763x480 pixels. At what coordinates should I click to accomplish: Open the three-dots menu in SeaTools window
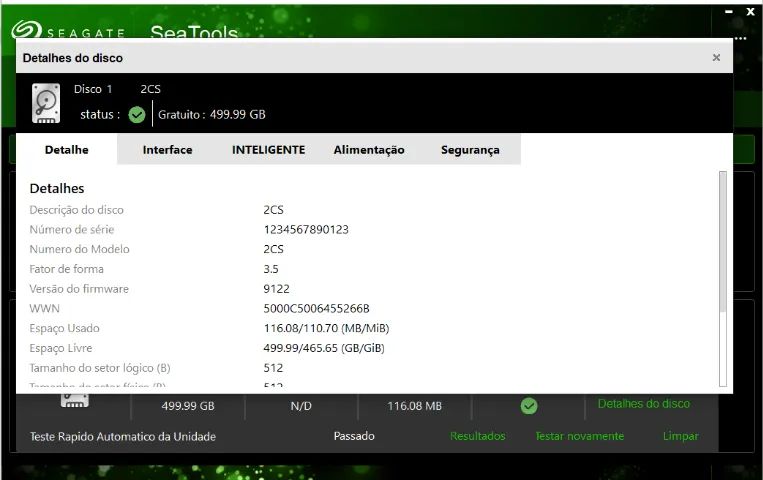coord(741,38)
